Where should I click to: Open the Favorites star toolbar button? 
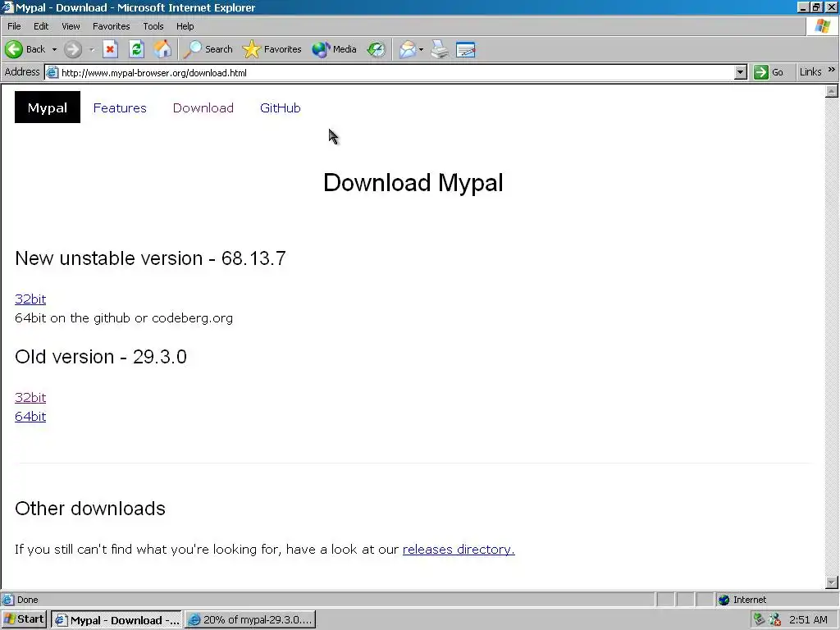272,49
